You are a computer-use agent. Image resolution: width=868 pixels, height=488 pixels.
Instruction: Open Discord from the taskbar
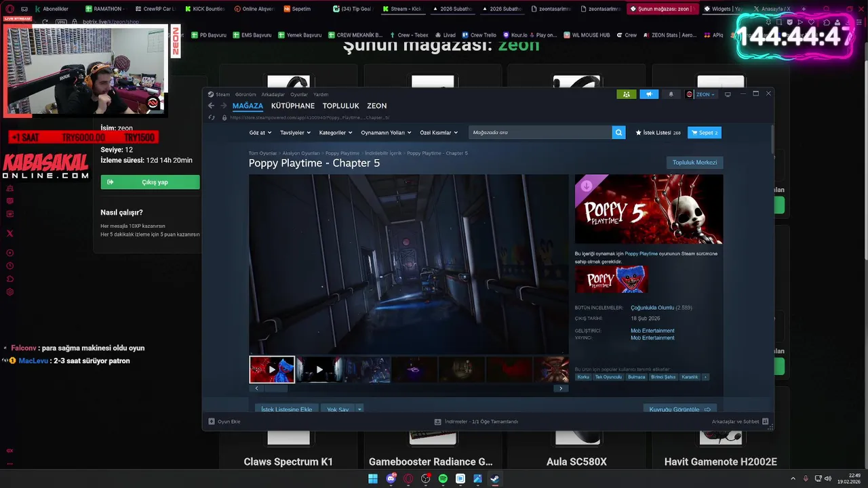pyautogui.click(x=391, y=479)
